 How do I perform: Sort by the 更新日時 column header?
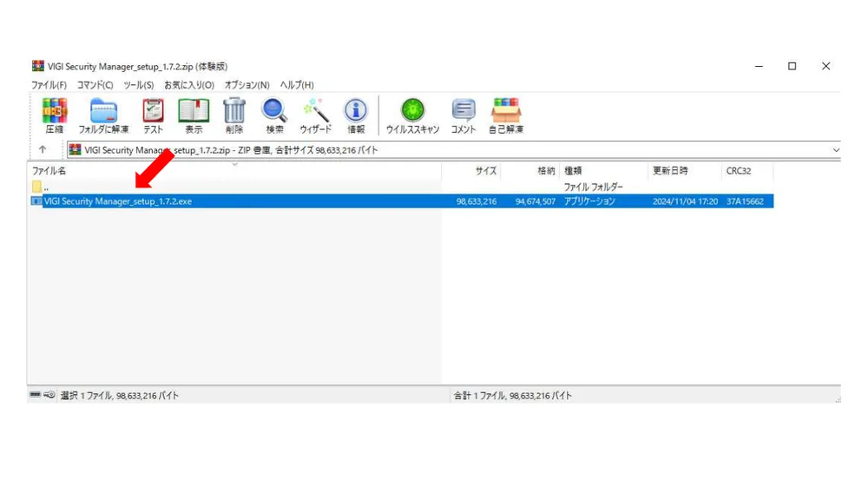(x=685, y=170)
